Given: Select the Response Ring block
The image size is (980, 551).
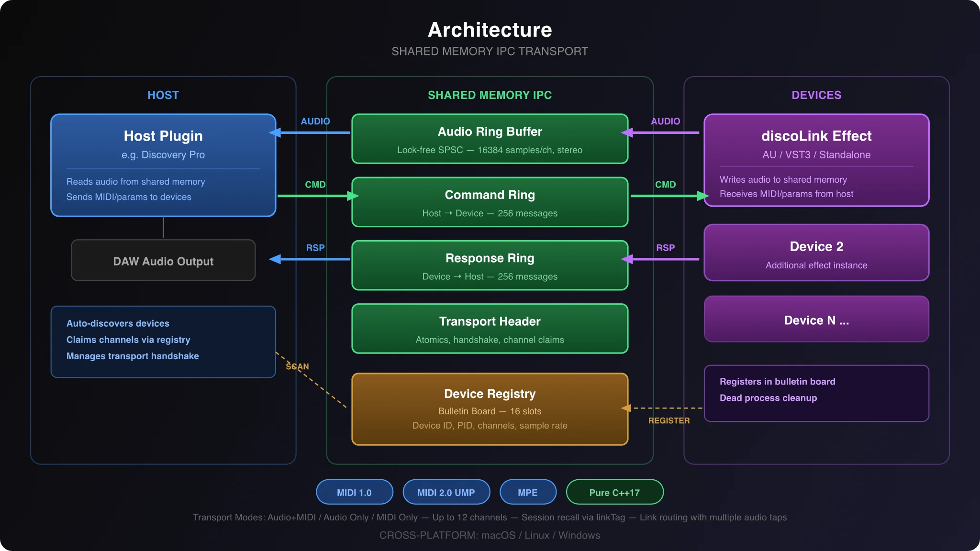Looking at the screenshot, I should click(x=490, y=265).
